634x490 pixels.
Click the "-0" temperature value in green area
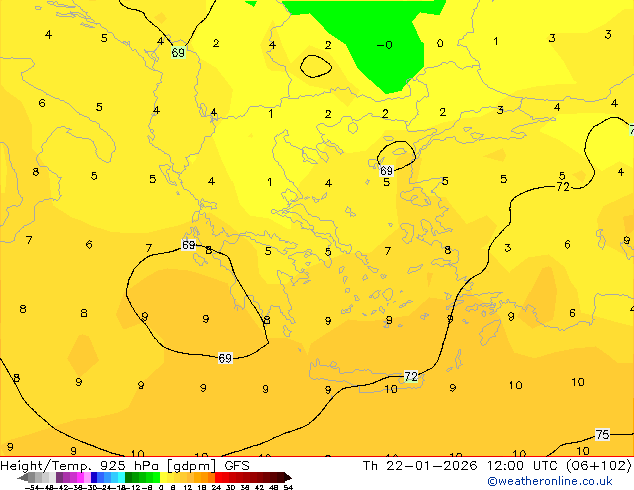tap(385, 45)
